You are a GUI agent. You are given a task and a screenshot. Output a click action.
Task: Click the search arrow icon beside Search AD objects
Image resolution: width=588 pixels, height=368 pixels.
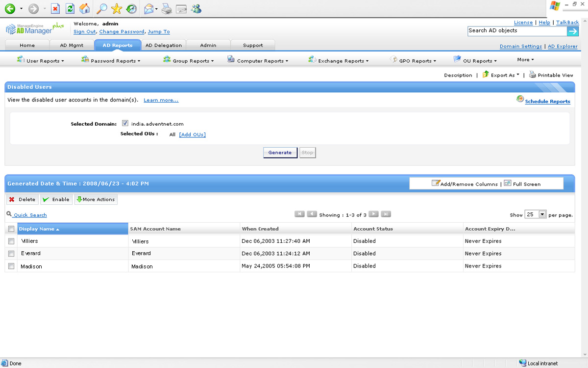[573, 31]
